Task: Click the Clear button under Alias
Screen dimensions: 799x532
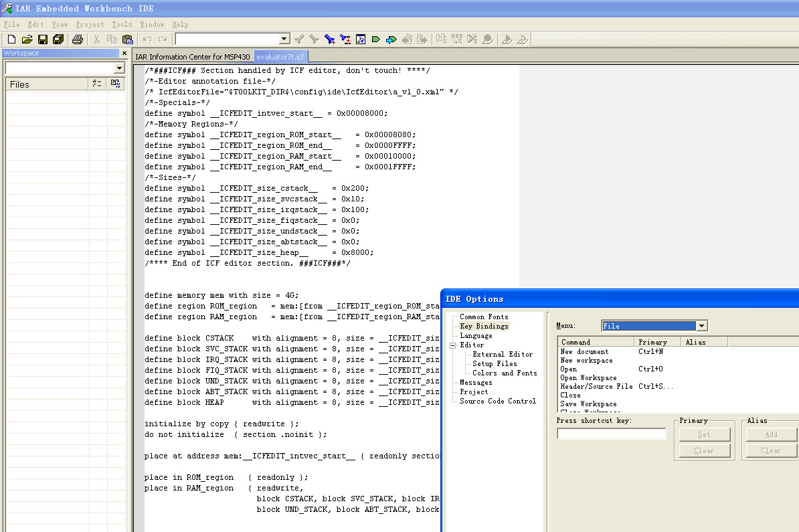Action: pos(771,450)
